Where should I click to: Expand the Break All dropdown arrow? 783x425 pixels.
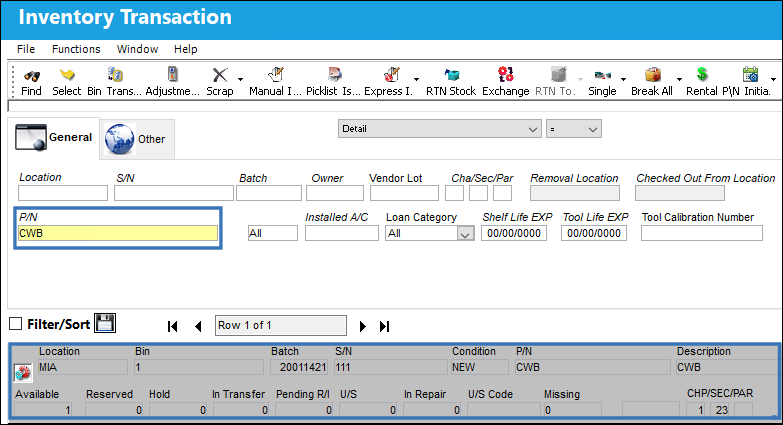pyautogui.click(x=679, y=79)
